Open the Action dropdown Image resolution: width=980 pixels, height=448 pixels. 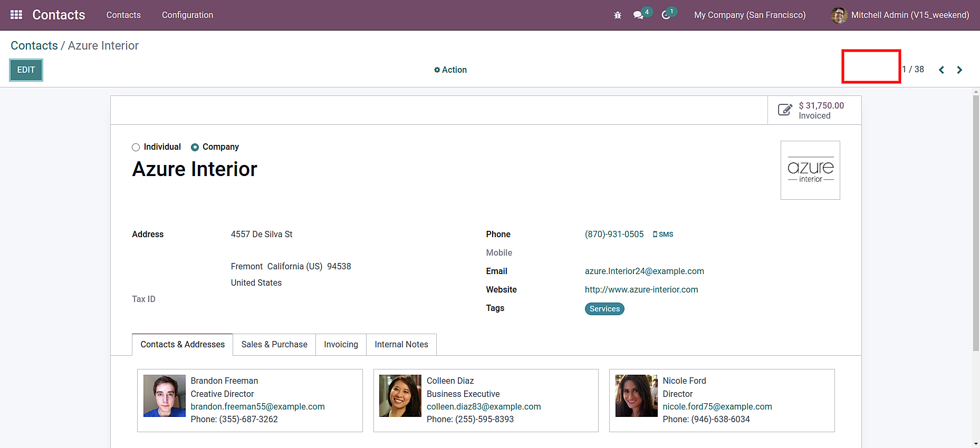pos(450,70)
